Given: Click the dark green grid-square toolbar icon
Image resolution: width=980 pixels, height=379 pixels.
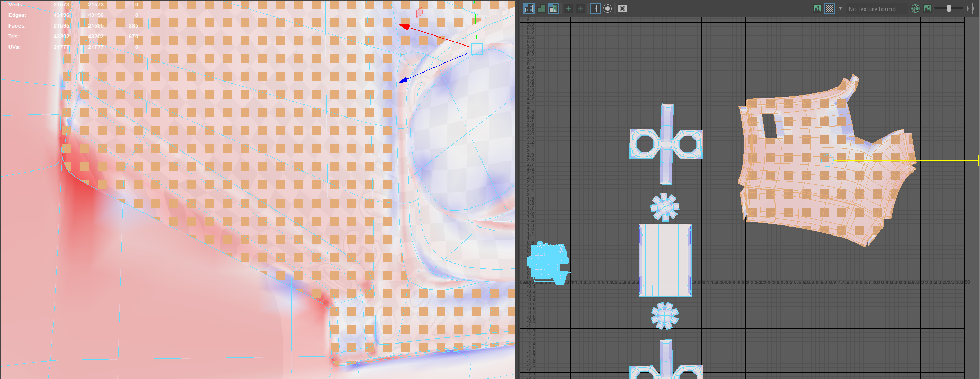Looking at the screenshot, I should [581, 8].
